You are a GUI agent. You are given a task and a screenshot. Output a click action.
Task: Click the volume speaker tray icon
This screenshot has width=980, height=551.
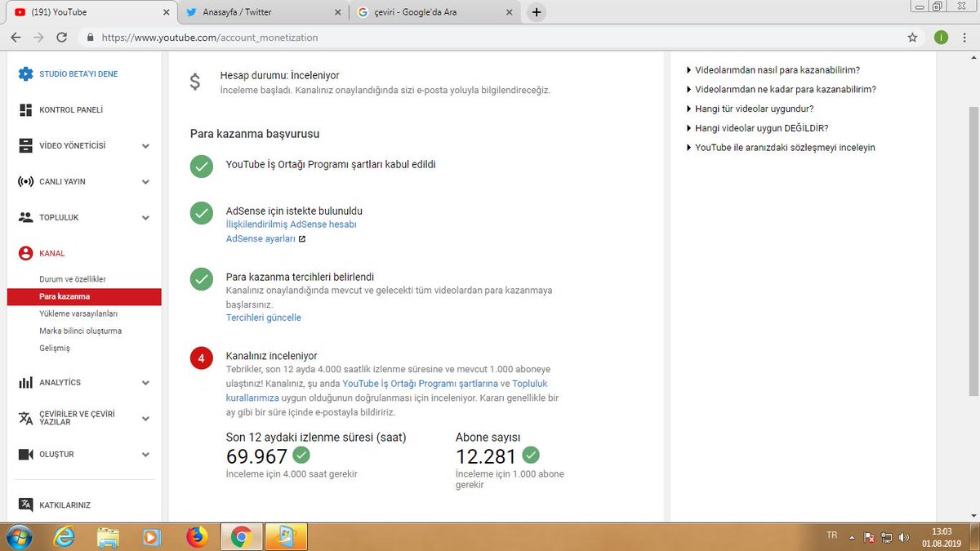[904, 537]
